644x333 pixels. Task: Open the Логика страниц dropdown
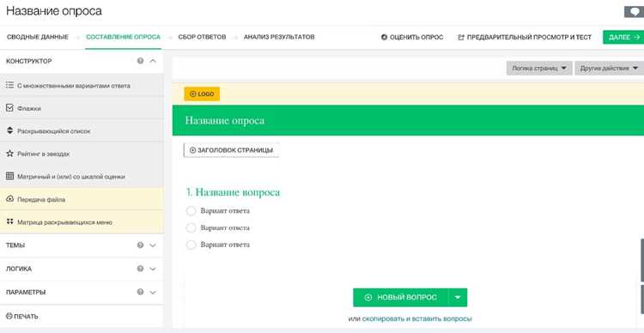point(539,68)
